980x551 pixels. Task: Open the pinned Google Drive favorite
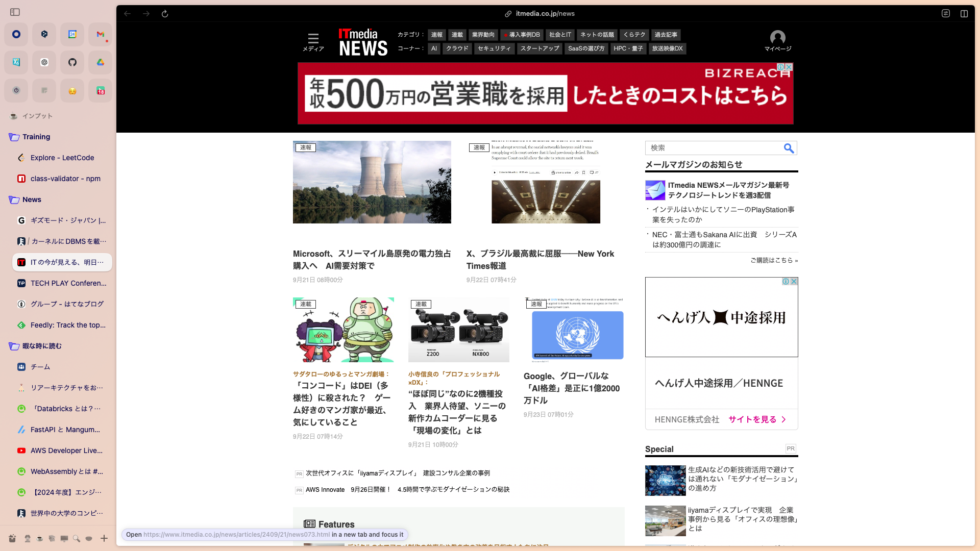(101, 62)
